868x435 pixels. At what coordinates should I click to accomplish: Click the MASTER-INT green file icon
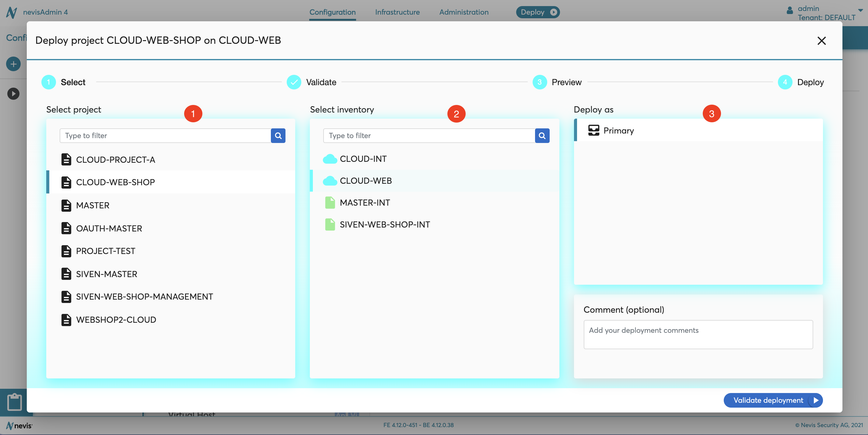pos(330,203)
